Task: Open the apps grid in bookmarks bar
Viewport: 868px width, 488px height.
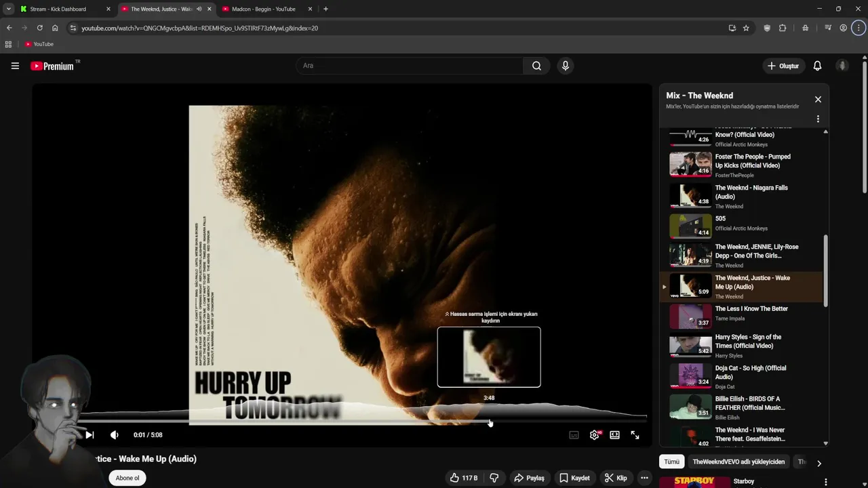Action: [8, 44]
